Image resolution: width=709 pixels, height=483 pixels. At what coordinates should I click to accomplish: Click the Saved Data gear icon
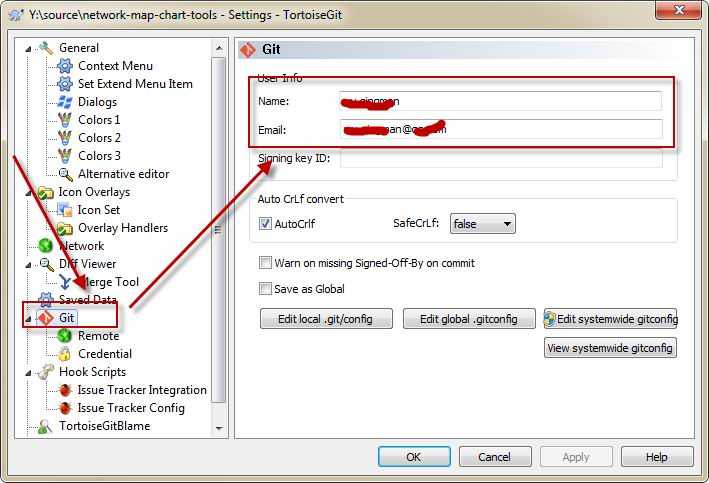click(46, 300)
